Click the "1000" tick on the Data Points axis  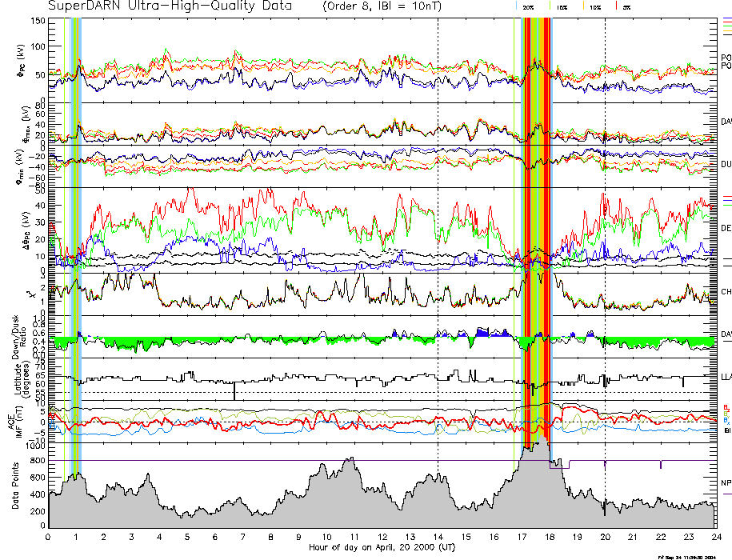[x=36, y=446]
